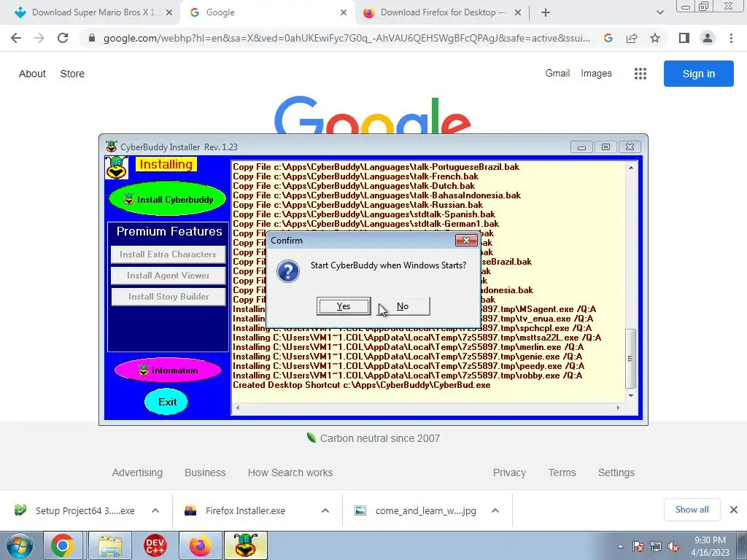Click the share page icon
This screenshot has width=747, height=560.
pos(632,38)
